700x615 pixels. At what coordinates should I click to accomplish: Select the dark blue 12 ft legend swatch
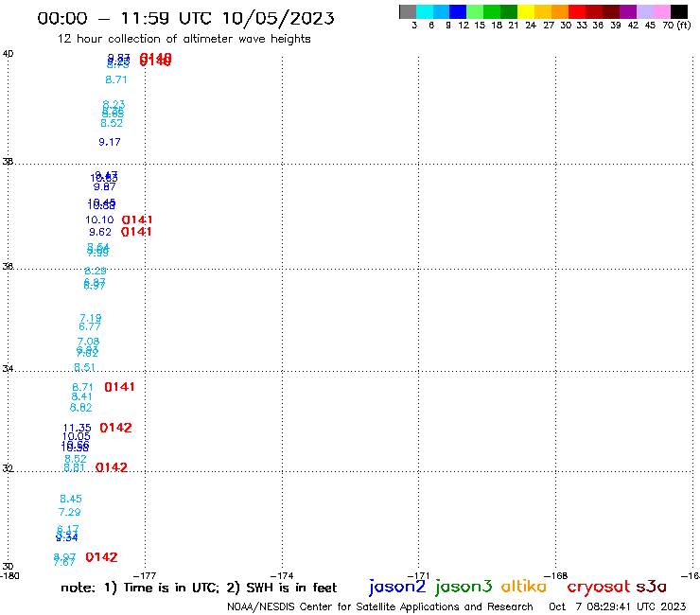(458, 11)
